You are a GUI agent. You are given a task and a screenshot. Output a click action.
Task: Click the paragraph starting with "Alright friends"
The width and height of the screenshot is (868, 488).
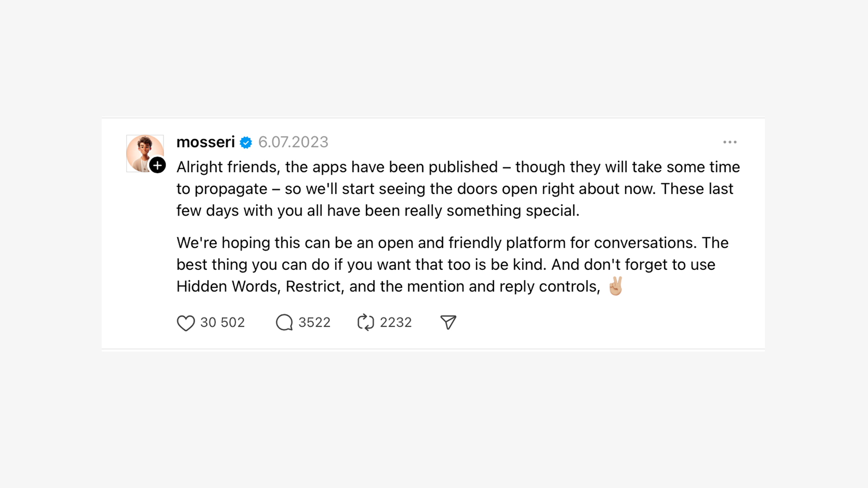(457, 189)
